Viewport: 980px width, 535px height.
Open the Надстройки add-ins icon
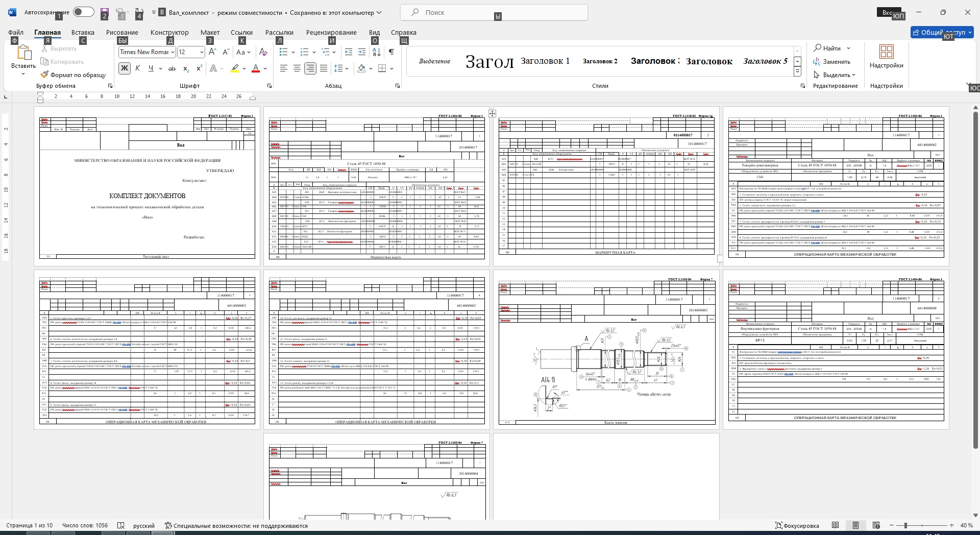click(886, 52)
